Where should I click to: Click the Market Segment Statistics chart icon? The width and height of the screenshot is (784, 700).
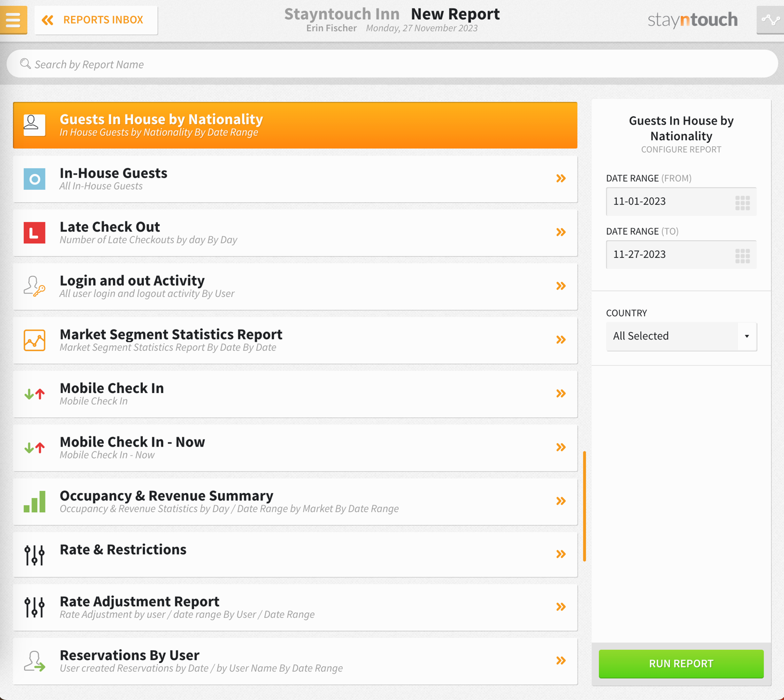[34, 340]
